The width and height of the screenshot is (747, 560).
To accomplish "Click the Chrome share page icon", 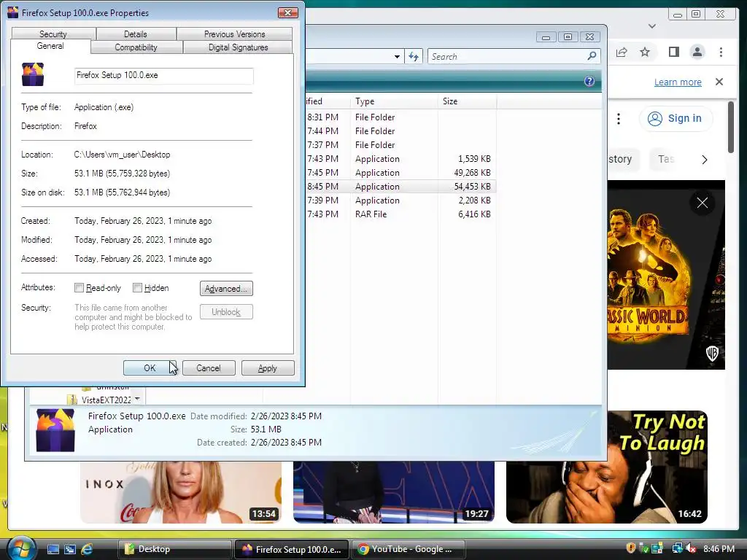I will pos(622,52).
